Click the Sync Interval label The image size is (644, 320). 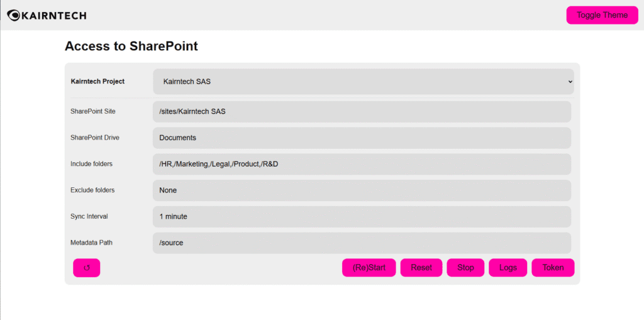click(x=89, y=217)
